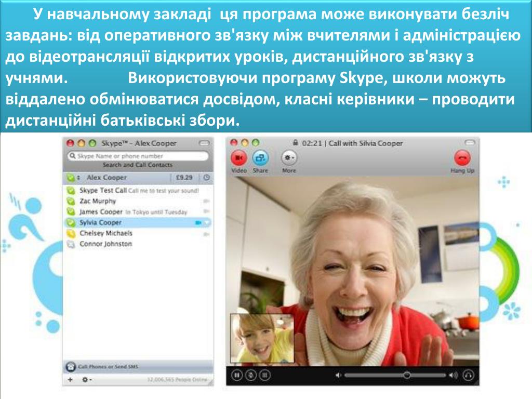Click video icon on Sylvia Cooper row

tap(198, 222)
